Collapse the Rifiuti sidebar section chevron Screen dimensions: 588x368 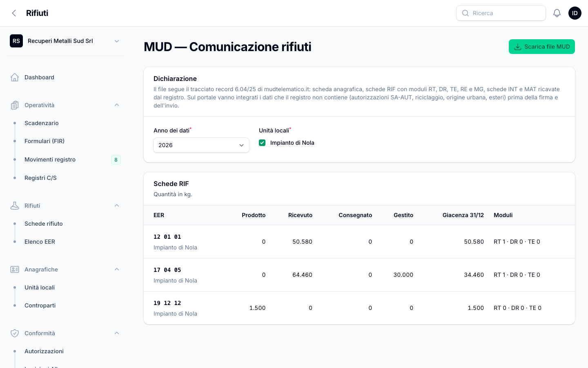click(117, 206)
